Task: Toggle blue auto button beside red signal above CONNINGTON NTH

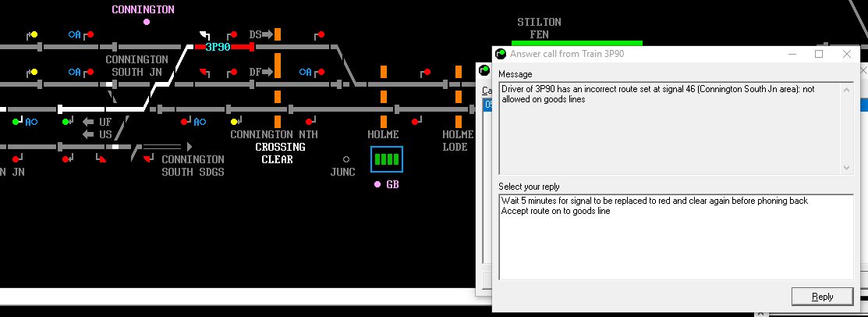Action: [x=200, y=122]
